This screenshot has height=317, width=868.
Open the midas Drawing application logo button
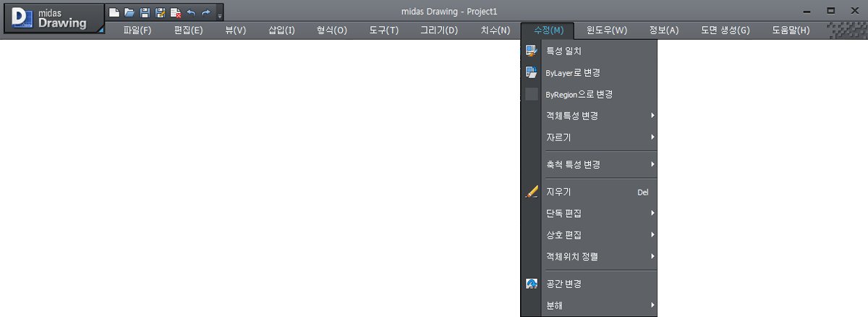pyautogui.click(x=54, y=18)
